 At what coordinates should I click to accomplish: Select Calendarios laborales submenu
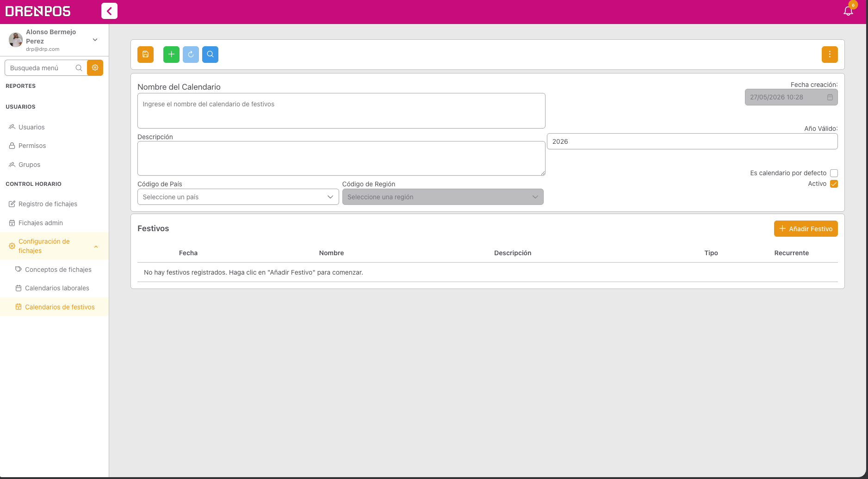tap(54, 288)
